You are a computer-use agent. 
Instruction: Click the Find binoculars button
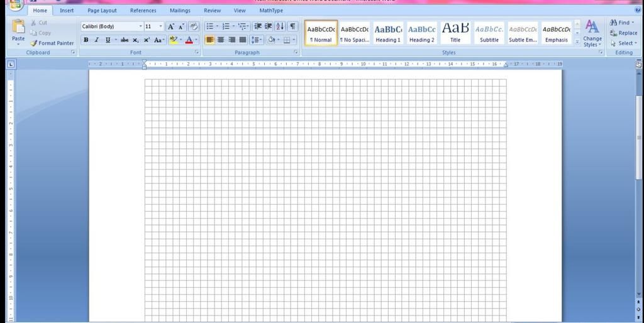point(621,23)
